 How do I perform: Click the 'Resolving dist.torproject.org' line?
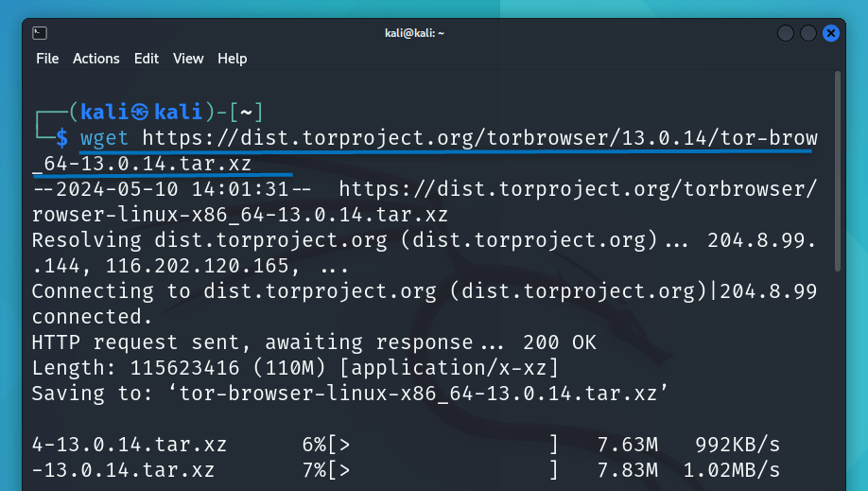point(424,240)
